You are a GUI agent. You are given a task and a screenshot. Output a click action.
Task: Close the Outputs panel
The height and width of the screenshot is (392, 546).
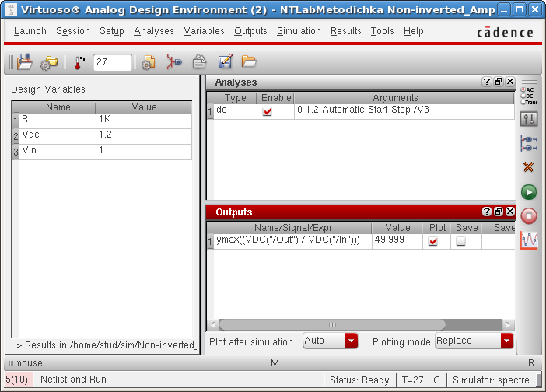(x=509, y=212)
